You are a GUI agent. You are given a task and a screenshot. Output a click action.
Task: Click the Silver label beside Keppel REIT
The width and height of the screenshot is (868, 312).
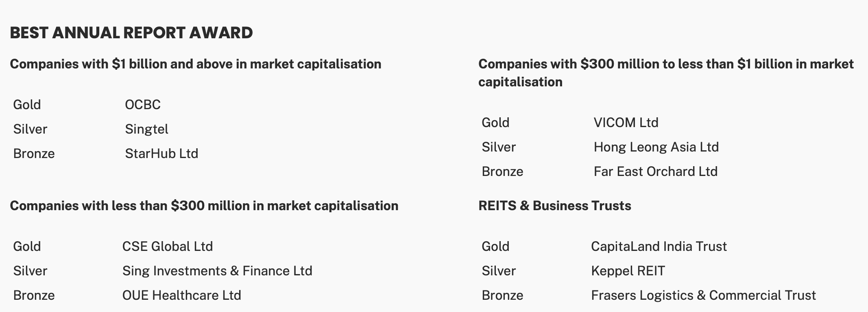pyautogui.click(x=498, y=271)
